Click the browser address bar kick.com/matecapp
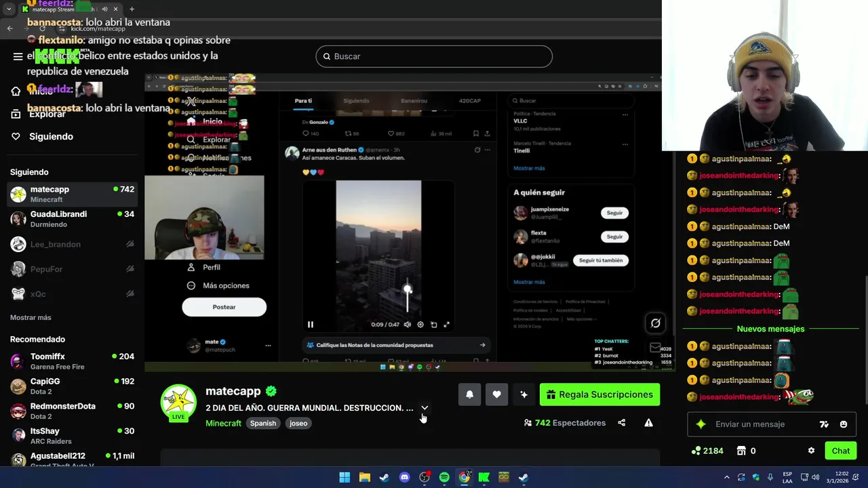868x488 pixels. click(x=98, y=28)
